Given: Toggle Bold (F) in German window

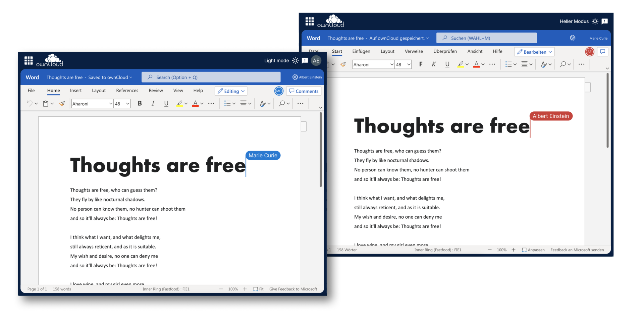Looking at the screenshot, I should click(x=421, y=64).
